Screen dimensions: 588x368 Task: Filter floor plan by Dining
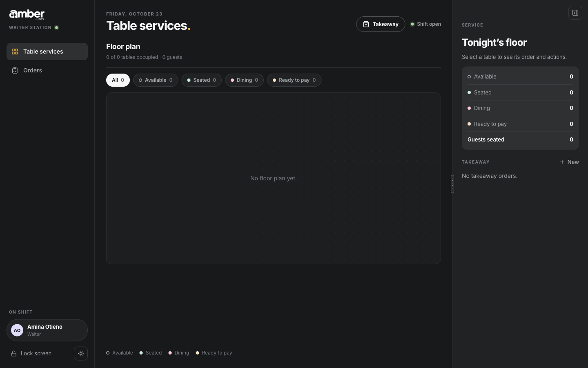[244, 80]
